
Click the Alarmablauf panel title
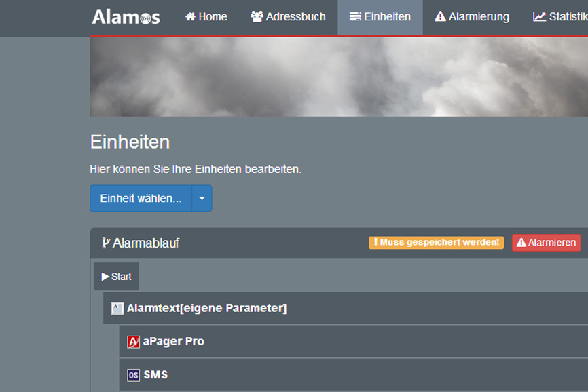click(x=146, y=243)
